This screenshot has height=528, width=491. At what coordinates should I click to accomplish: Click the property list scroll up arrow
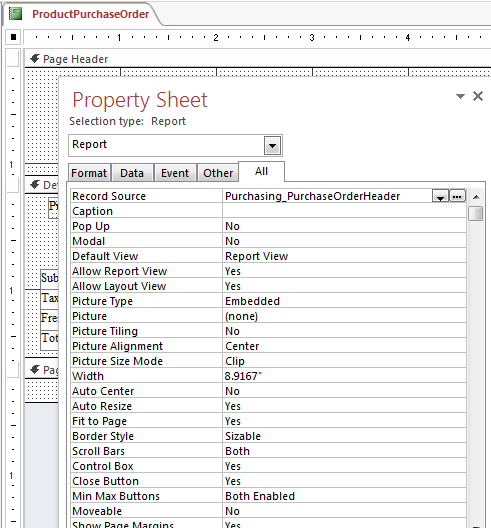(x=476, y=197)
